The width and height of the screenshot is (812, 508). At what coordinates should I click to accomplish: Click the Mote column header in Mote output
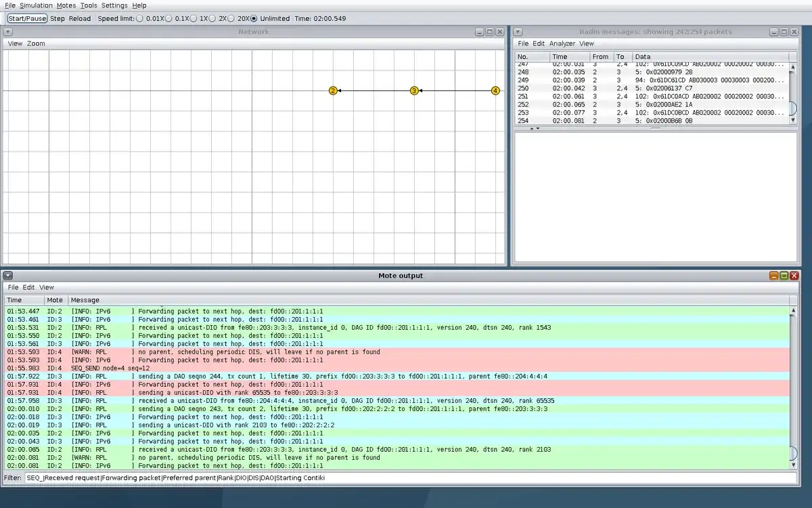pos(55,300)
